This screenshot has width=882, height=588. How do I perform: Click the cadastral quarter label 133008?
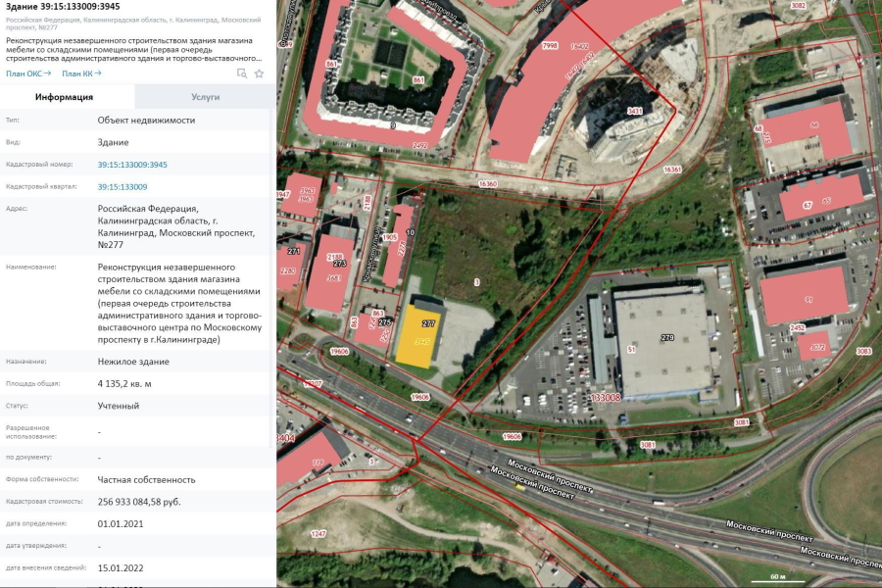point(607,398)
